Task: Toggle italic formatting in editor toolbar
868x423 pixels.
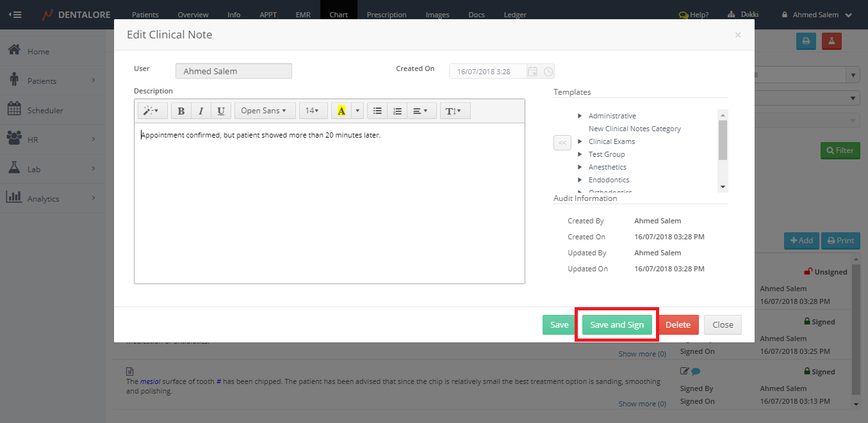Action: tap(201, 111)
